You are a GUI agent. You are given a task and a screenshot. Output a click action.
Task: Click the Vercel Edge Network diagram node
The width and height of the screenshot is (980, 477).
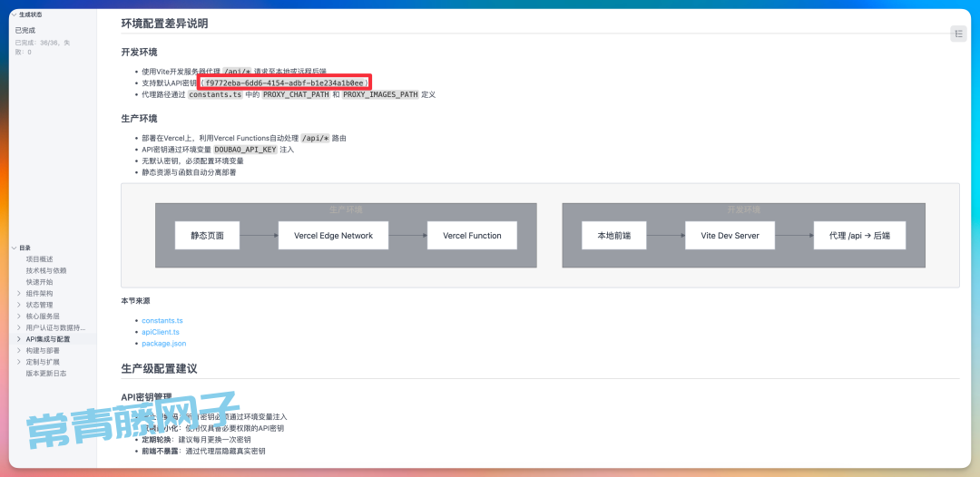(x=333, y=236)
